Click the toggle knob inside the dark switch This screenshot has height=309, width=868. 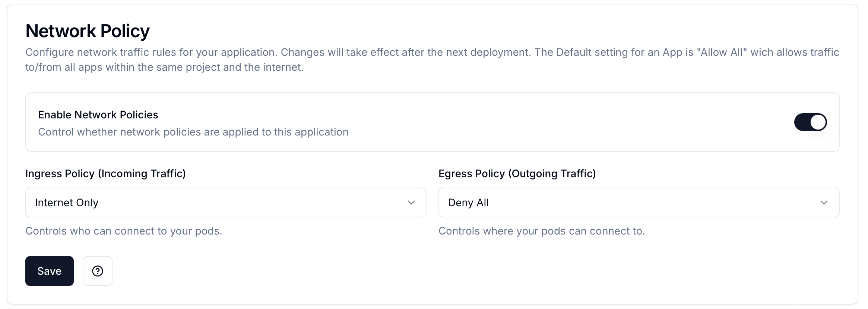[x=818, y=122]
